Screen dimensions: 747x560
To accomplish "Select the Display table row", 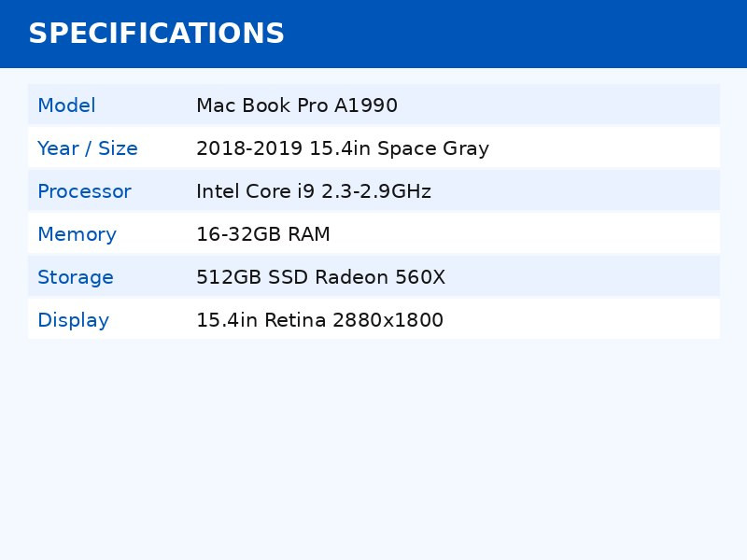I will (x=373, y=319).
